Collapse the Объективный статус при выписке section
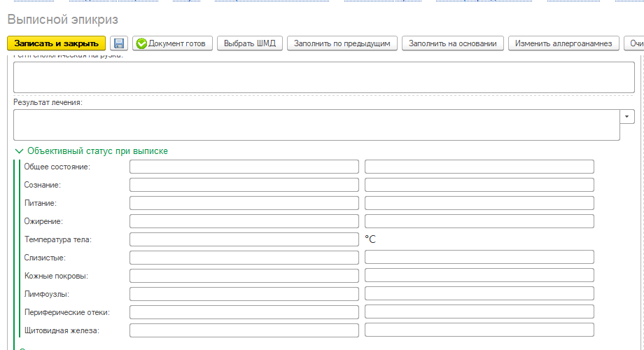This screenshot has height=350, width=644. point(19,150)
